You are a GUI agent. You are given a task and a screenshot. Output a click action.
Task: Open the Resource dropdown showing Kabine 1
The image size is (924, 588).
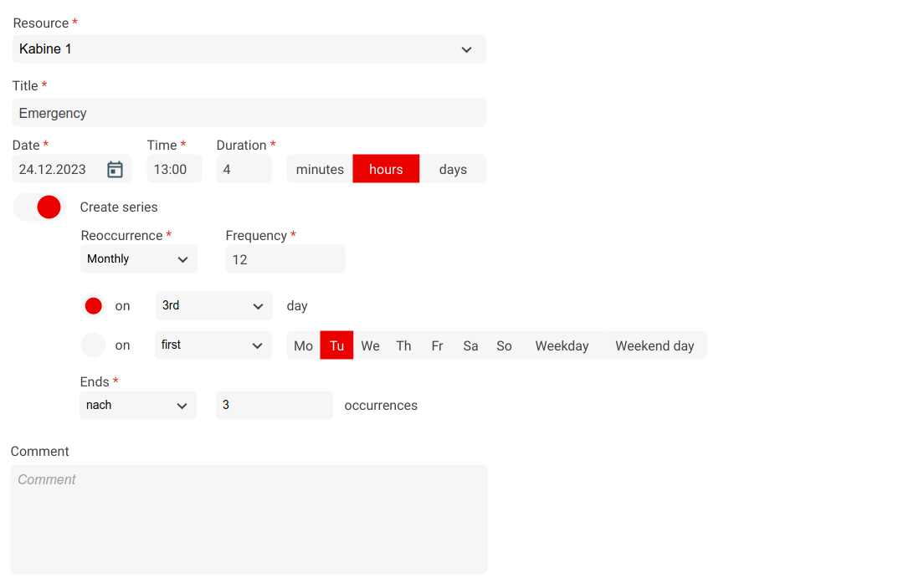(249, 49)
